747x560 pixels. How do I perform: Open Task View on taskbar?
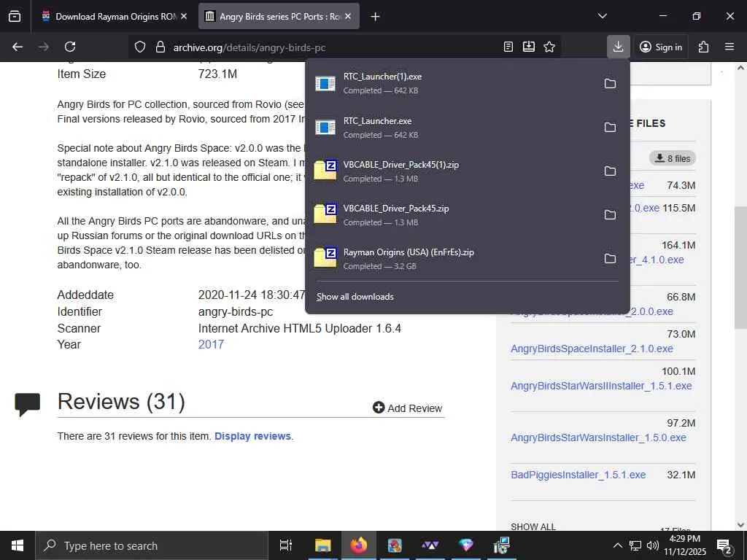coord(286,545)
